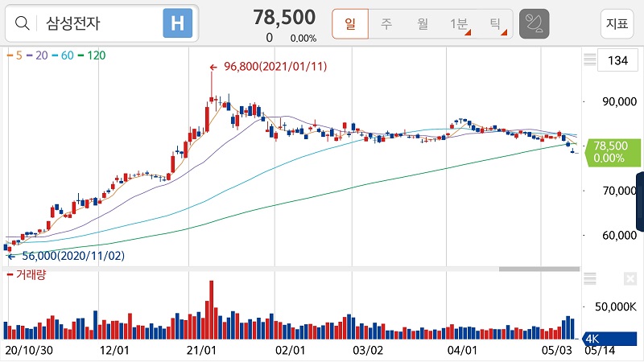Click the 04/01 date axis label
Viewport: 644px width, 362px height.
tap(462, 351)
